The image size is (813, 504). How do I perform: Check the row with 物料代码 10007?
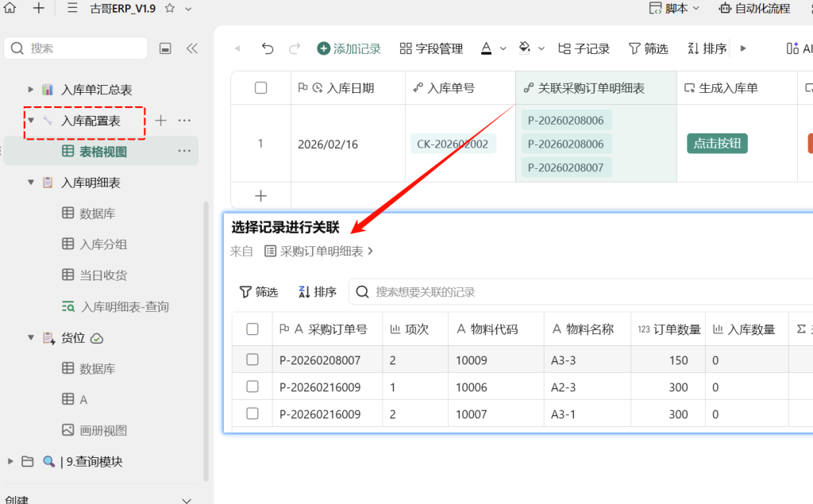[252, 414]
